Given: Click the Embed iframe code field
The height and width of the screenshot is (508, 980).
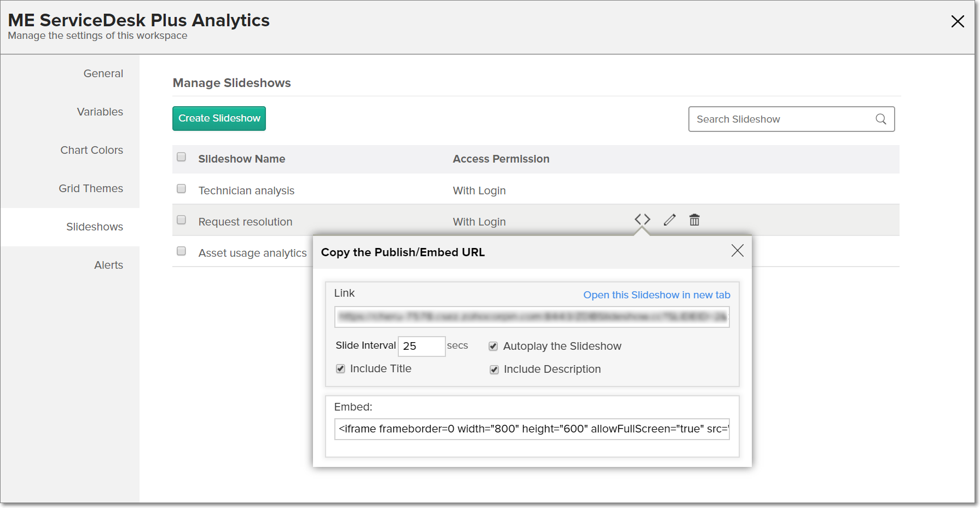Looking at the screenshot, I should pyautogui.click(x=532, y=429).
